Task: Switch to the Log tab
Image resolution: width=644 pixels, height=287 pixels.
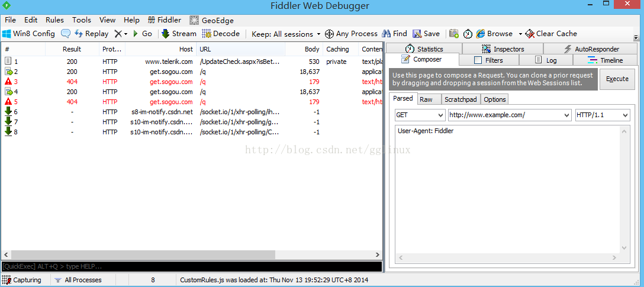Action: click(x=546, y=60)
